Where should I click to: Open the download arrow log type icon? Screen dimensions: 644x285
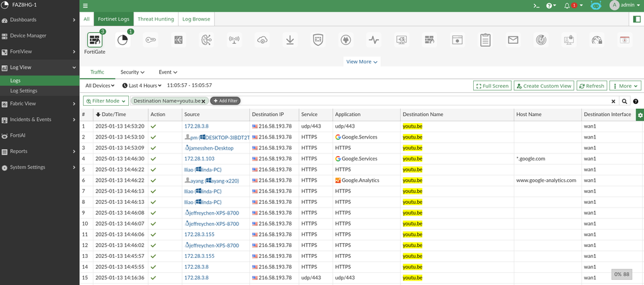[290, 40]
